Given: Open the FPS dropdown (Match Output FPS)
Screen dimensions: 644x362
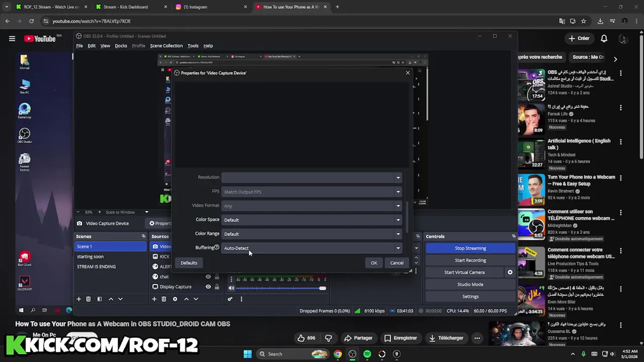Looking at the screenshot, I should (311, 192).
